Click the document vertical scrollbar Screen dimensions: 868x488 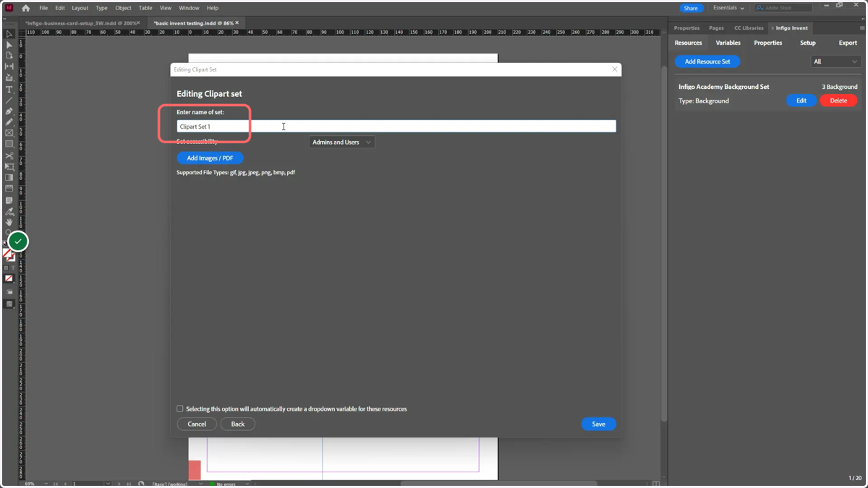click(664, 244)
